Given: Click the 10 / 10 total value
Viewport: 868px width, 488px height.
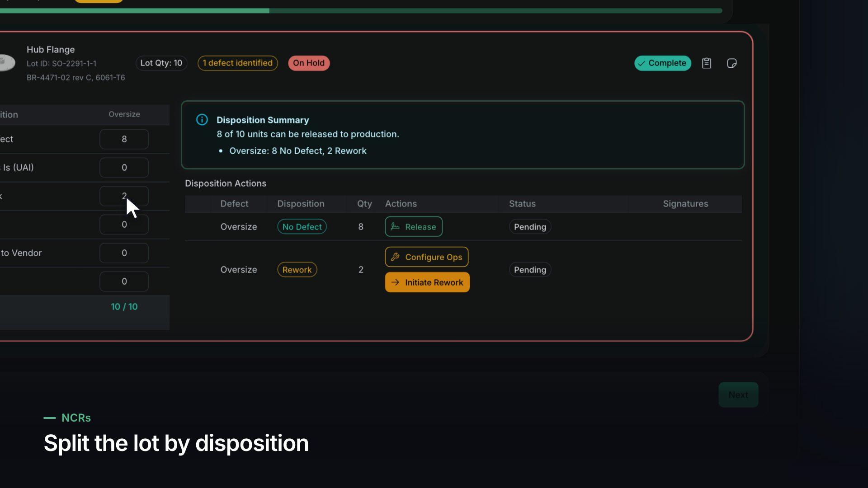Looking at the screenshot, I should pos(124,307).
